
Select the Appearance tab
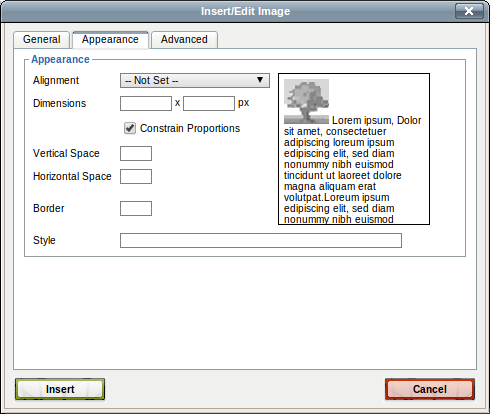point(110,39)
